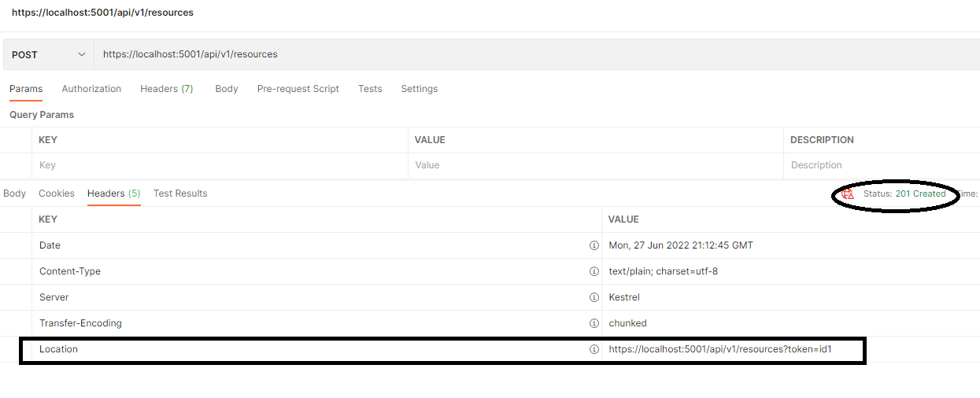
Task: Select the Transfer-Encoding header key cell
Action: [316, 323]
